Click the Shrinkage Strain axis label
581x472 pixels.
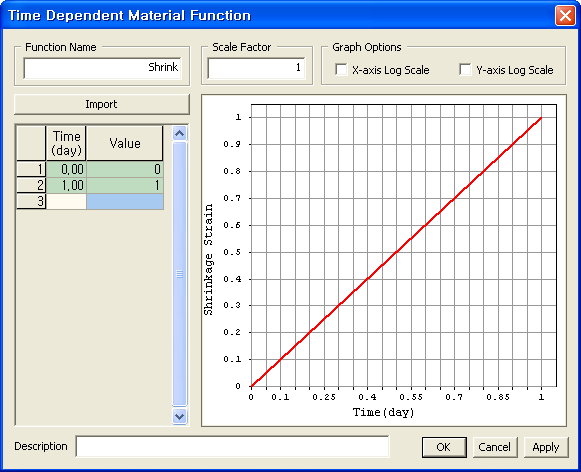tap(209, 259)
